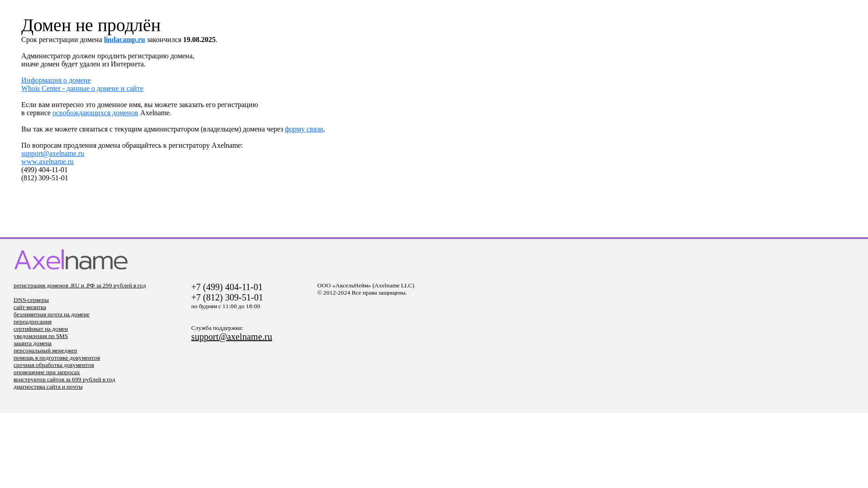This screenshot has height=488, width=868.
Task: Click footer phone +7 (499) 404-11-01
Action: [227, 287]
